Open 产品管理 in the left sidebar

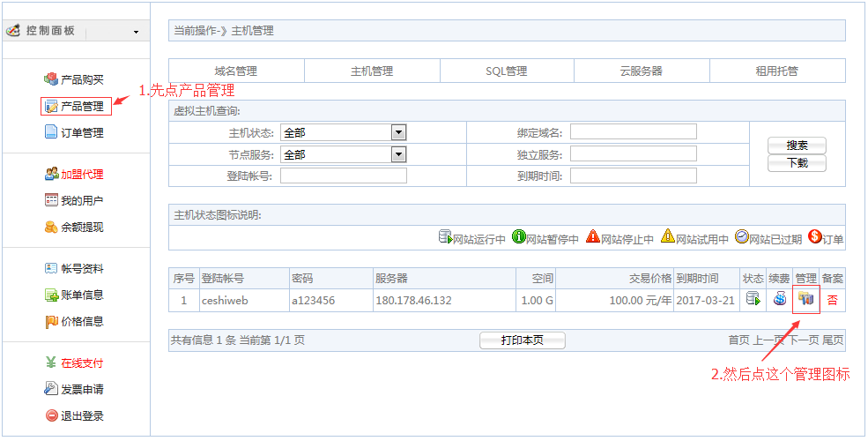(81, 107)
